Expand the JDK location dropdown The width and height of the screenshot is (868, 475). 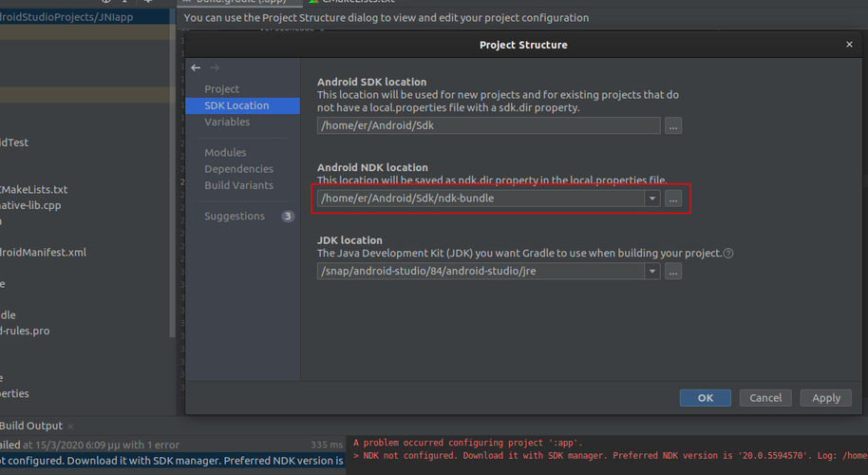651,272
